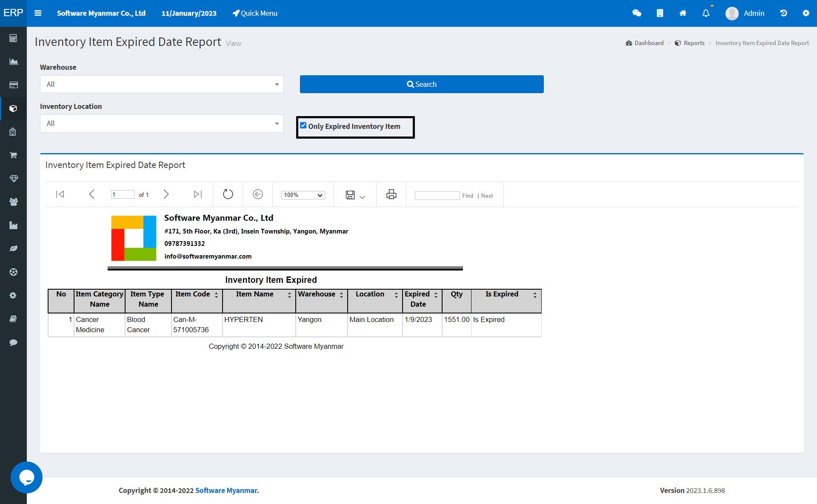Open the export save format menu

coord(355,195)
